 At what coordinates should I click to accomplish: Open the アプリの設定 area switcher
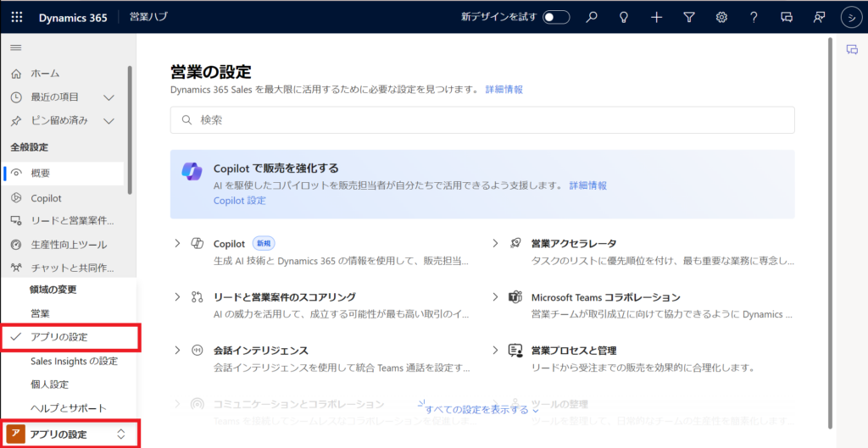[70, 434]
